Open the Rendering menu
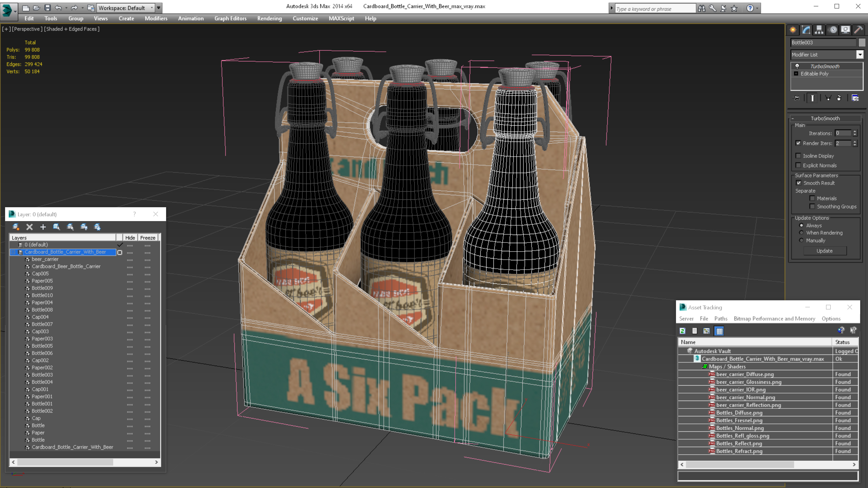 (x=269, y=18)
